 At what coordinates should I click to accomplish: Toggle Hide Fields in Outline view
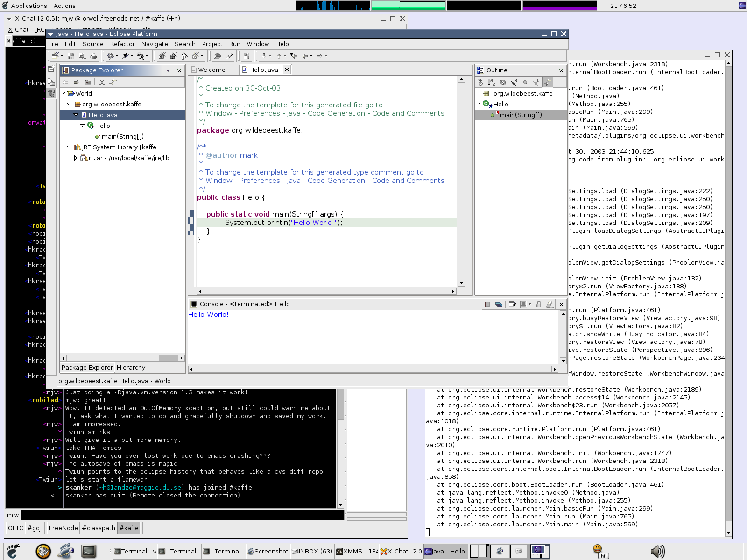click(503, 83)
